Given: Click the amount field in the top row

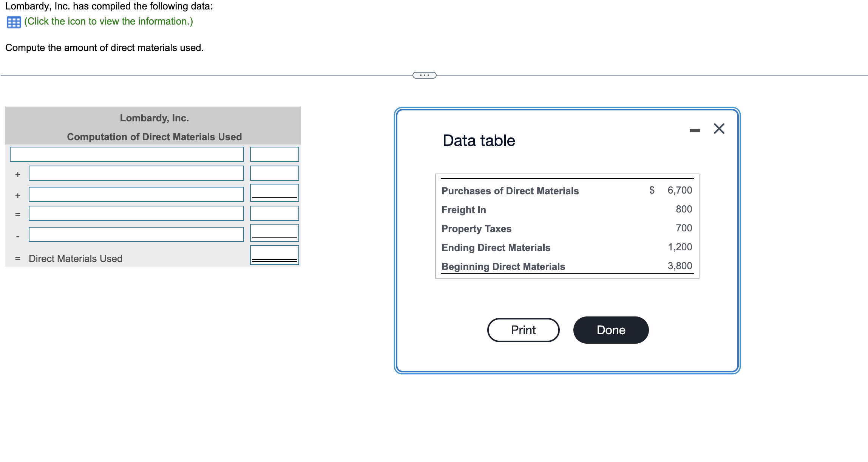Looking at the screenshot, I should [274, 154].
